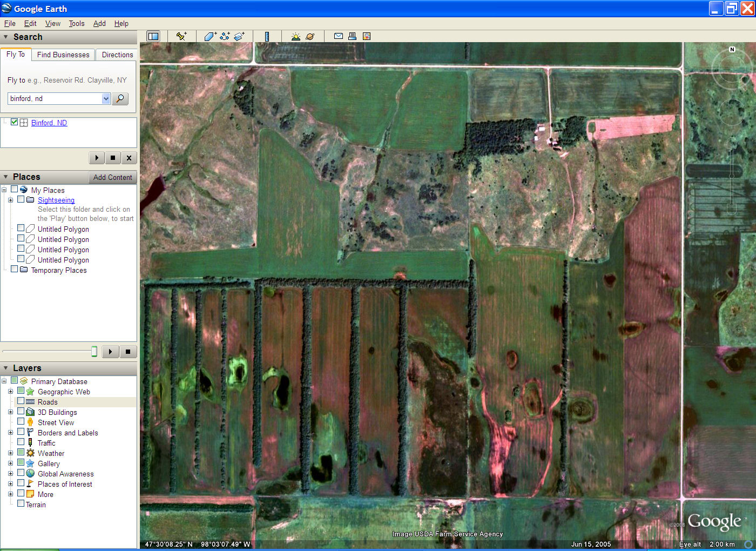Click the Global Awareness globe icon
The image size is (756, 551).
[30, 473]
